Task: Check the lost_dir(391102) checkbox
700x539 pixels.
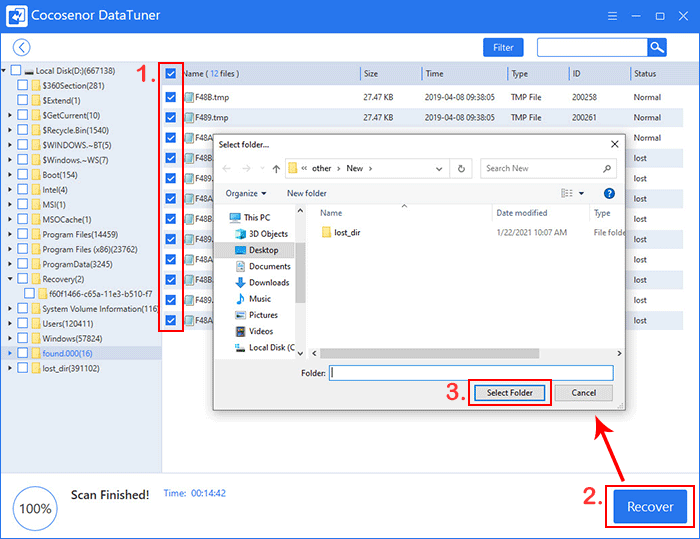Action: coord(23,368)
